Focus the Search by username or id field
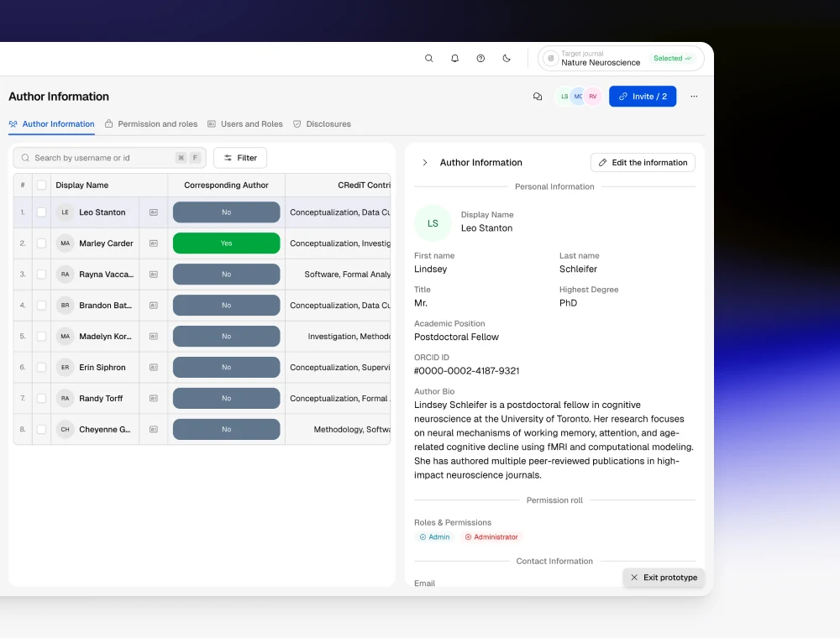The image size is (840, 638). 109,158
